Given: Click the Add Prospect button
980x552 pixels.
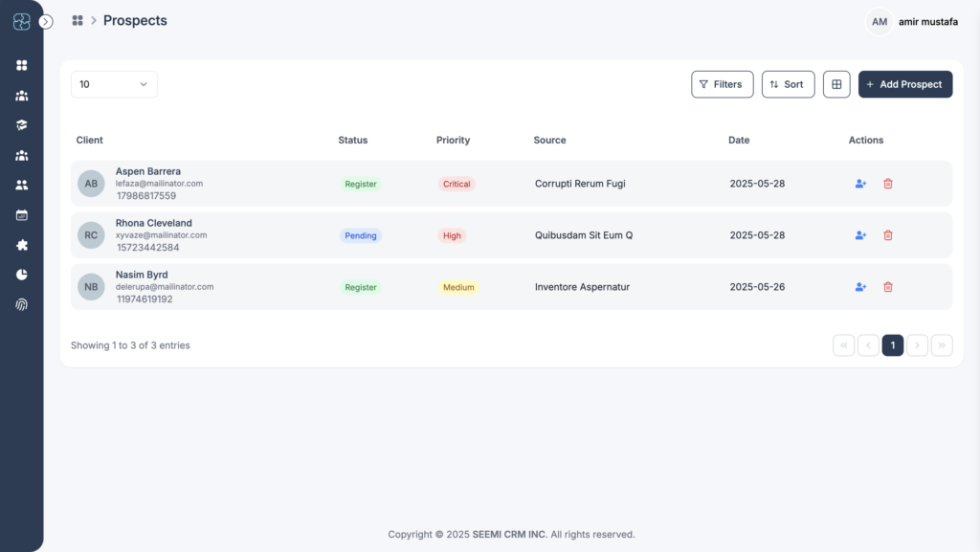Looking at the screenshot, I should click(905, 84).
